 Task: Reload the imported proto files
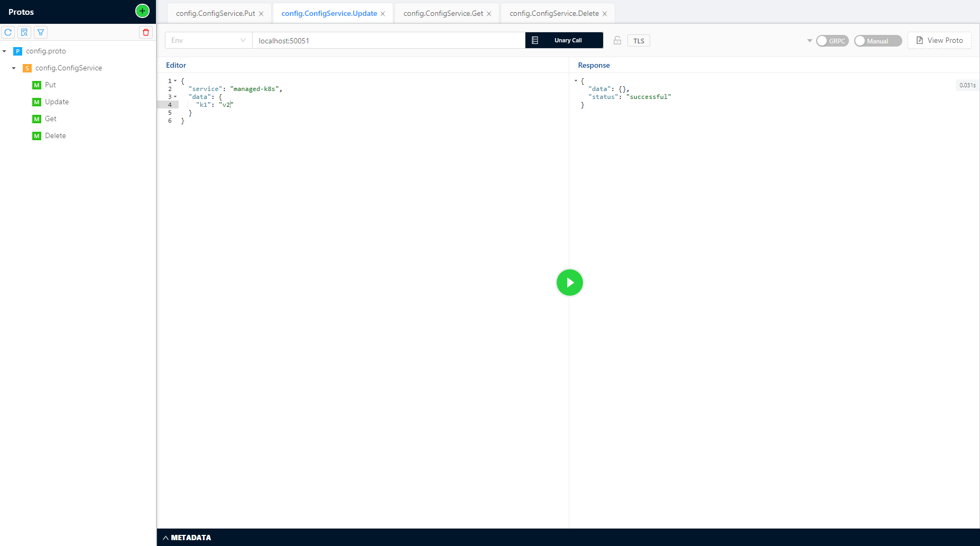[8, 32]
